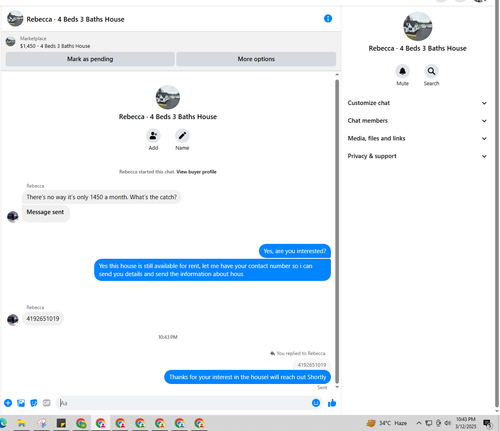This screenshot has height=431, width=500.
Task: Expand the Chat members section
Action: tap(417, 121)
